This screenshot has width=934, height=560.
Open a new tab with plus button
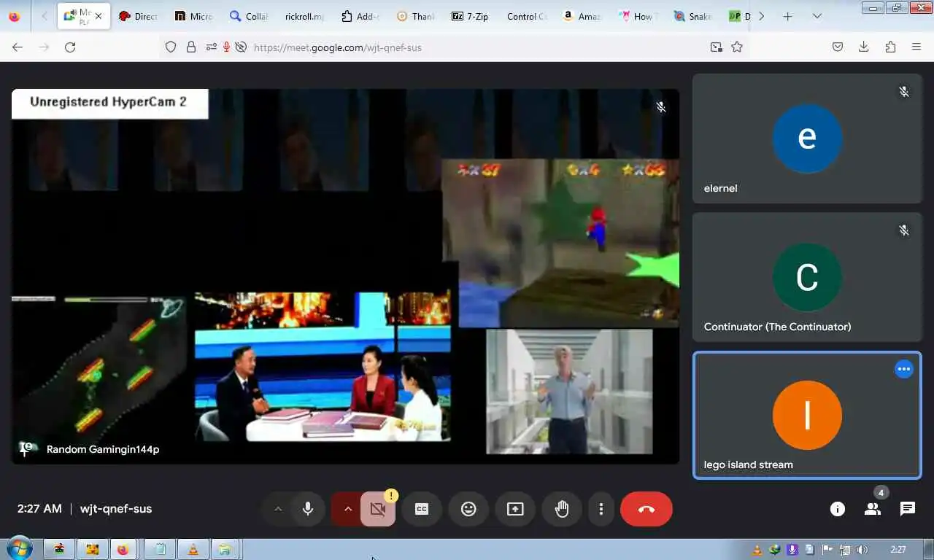[787, 16]
